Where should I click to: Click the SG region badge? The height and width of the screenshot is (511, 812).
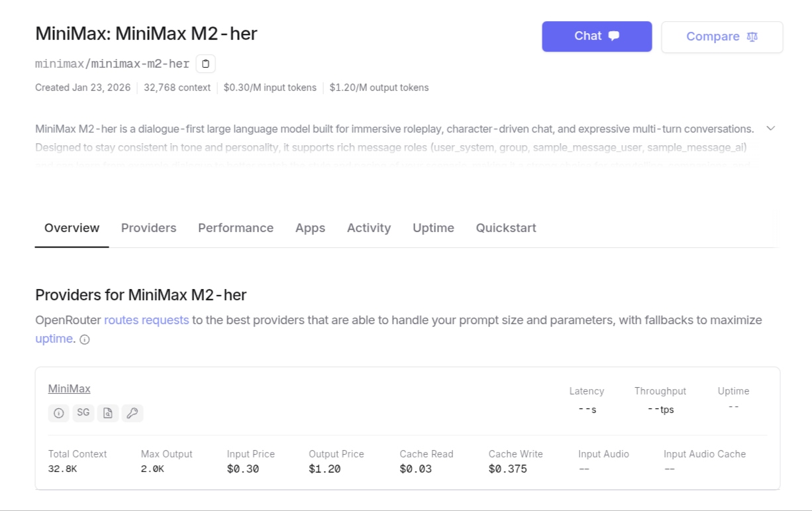83,413
